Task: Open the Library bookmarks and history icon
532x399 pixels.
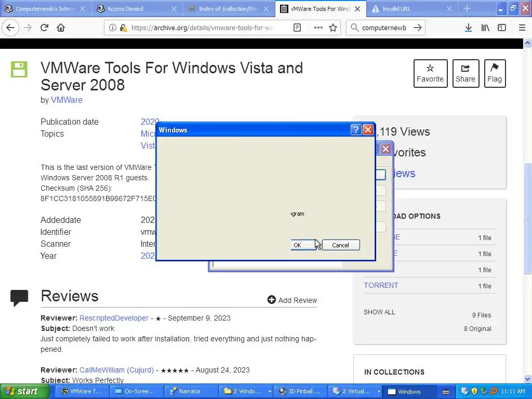Action: [x=485, y=28]
